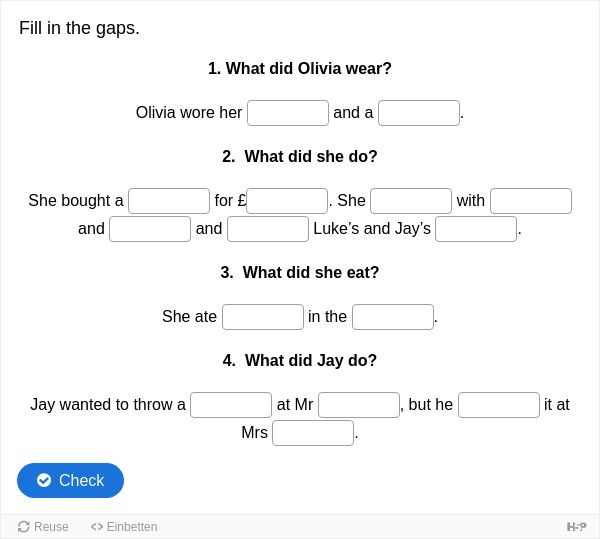Click the blank after 'at Mr'
Viewport: 600px width, 539px height.
(359, 405)
